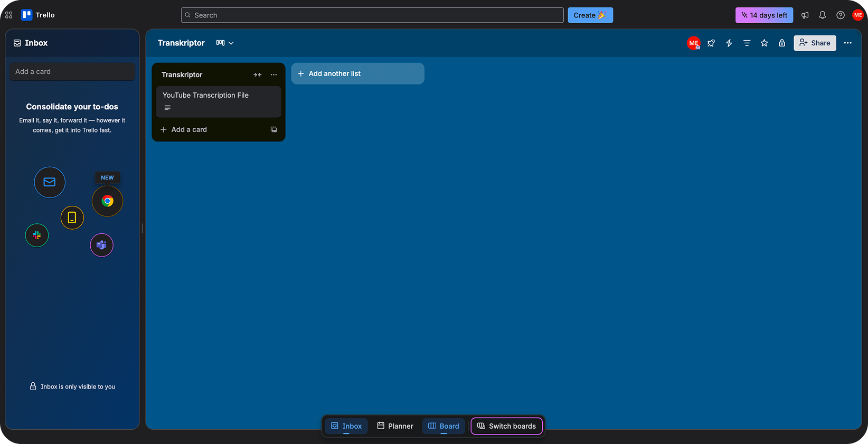Click the Transkriptor board title
The height and width of the screenshot is (444, 868).
click(181, 43)
